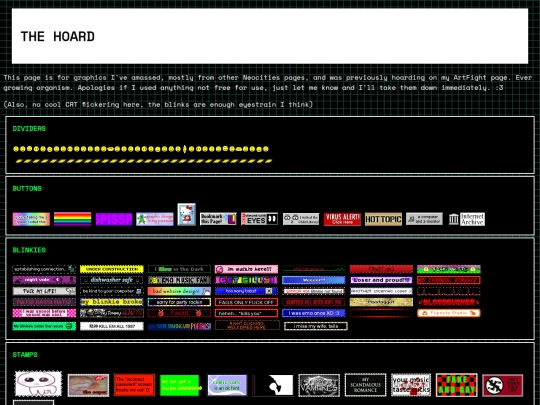This screenshot has height=405, width=540.
Task: Click the purple 'night vale' blinkie
Action: click(44, 280)
